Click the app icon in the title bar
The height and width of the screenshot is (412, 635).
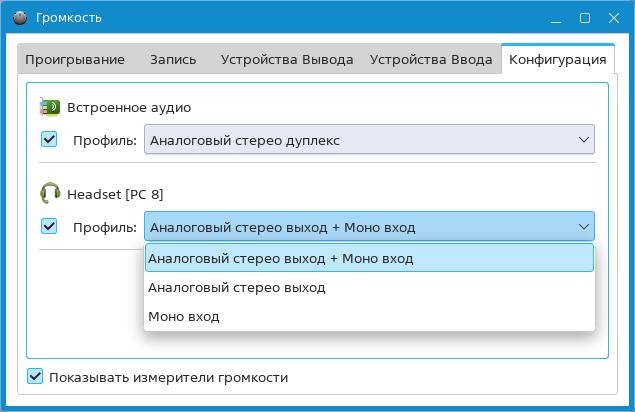(17, 17)
